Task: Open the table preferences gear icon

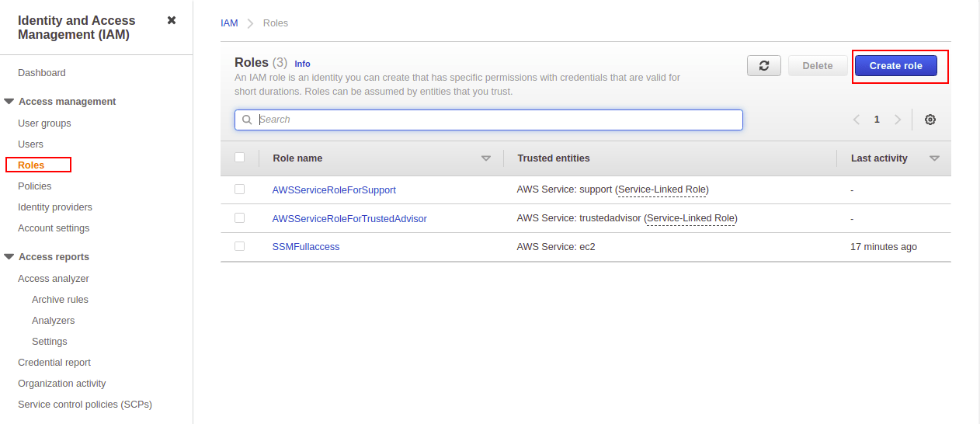Action: point(930,120)
